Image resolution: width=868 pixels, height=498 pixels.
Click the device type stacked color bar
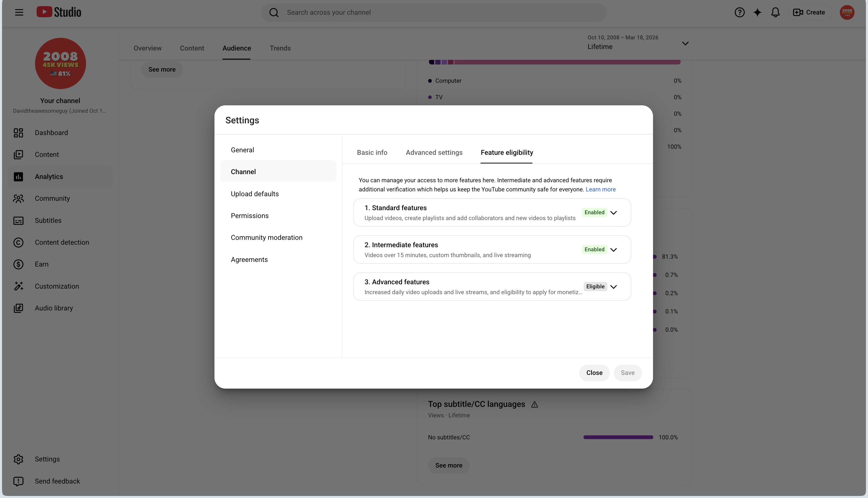pos(554,62)
